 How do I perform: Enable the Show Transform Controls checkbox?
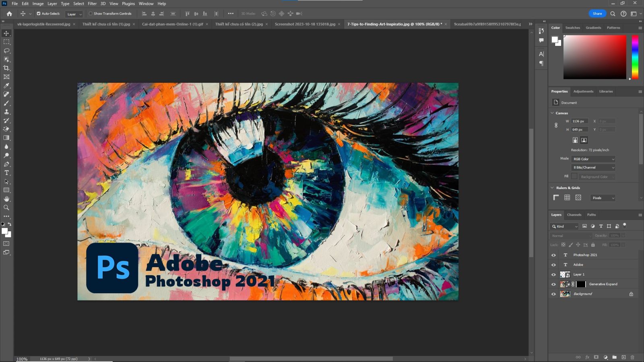tap(90, 13)
